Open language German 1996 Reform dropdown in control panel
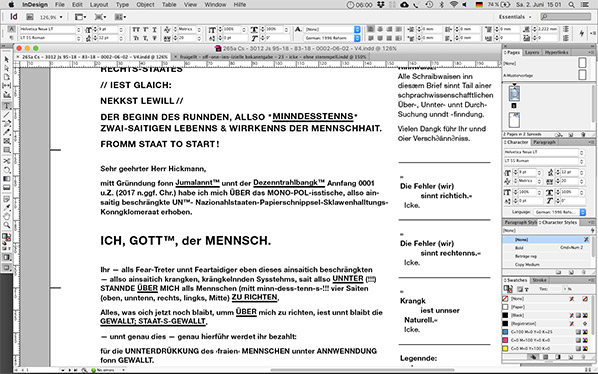The width and height of the screenshot is (598, 374). point(357,38)
